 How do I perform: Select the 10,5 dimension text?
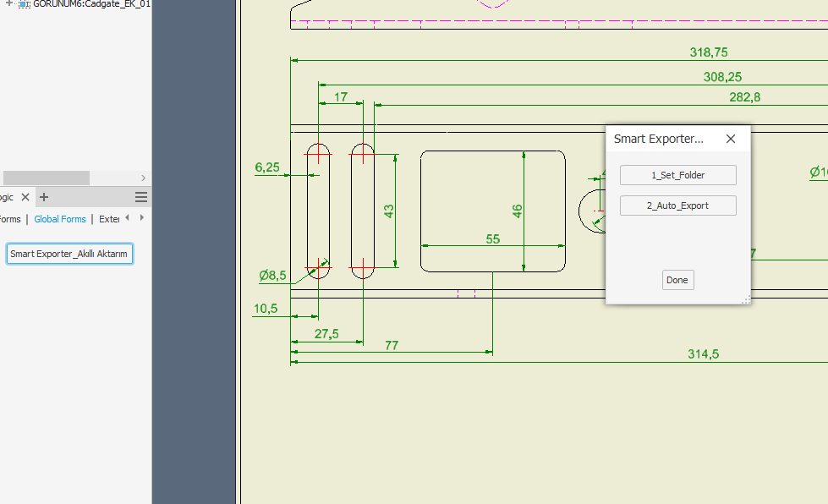pos(266,309)
